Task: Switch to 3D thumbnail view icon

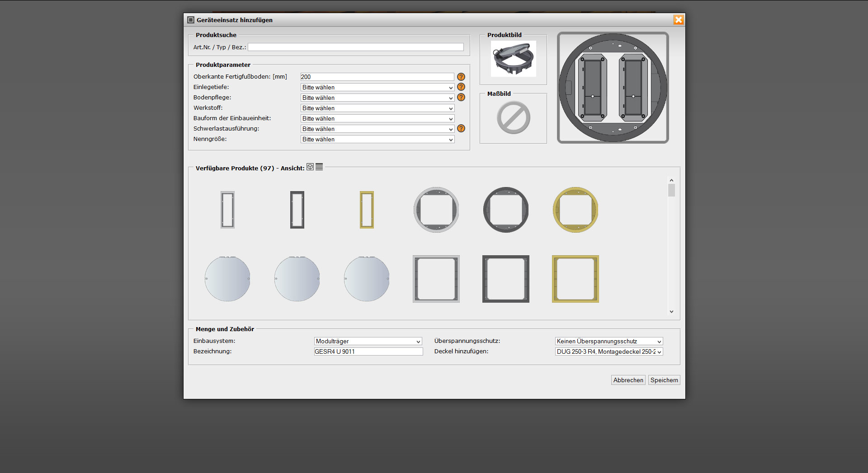Action: tap(310, 167)
